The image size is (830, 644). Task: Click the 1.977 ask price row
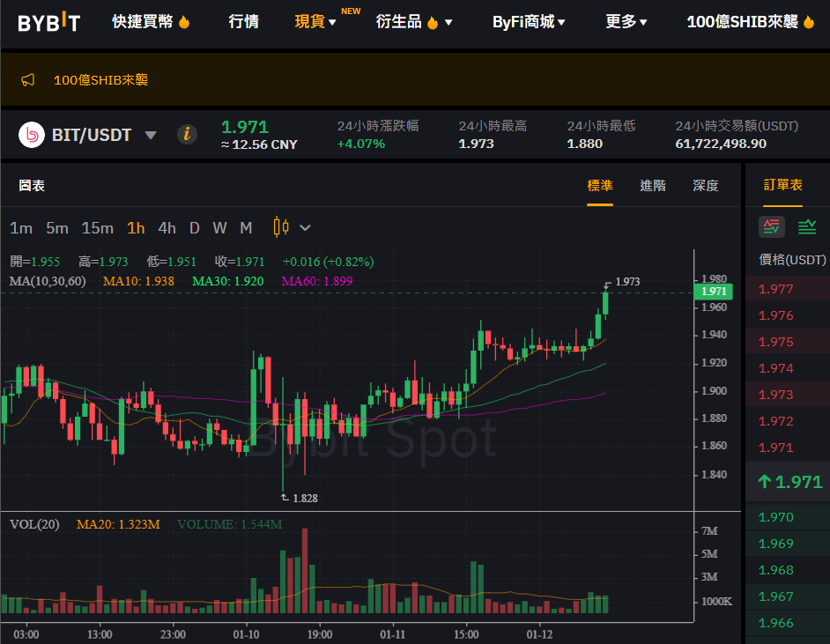788,289
